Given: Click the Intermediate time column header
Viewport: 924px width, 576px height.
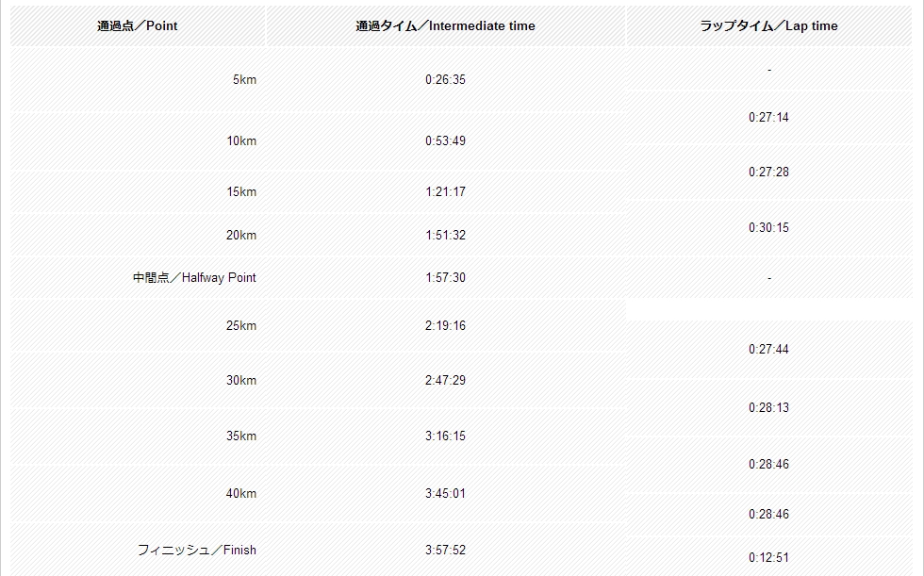Looking at the screenshot, I should [x=445, y=26].
